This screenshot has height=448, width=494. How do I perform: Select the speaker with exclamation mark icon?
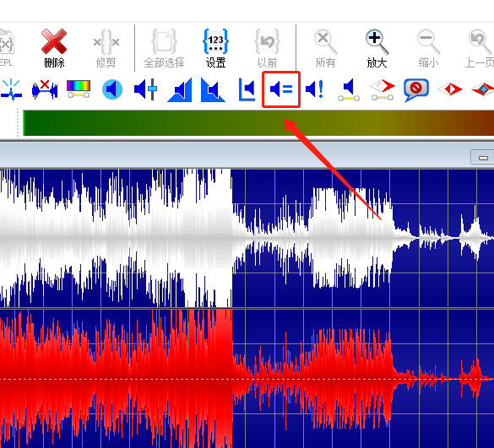(315, 89)
